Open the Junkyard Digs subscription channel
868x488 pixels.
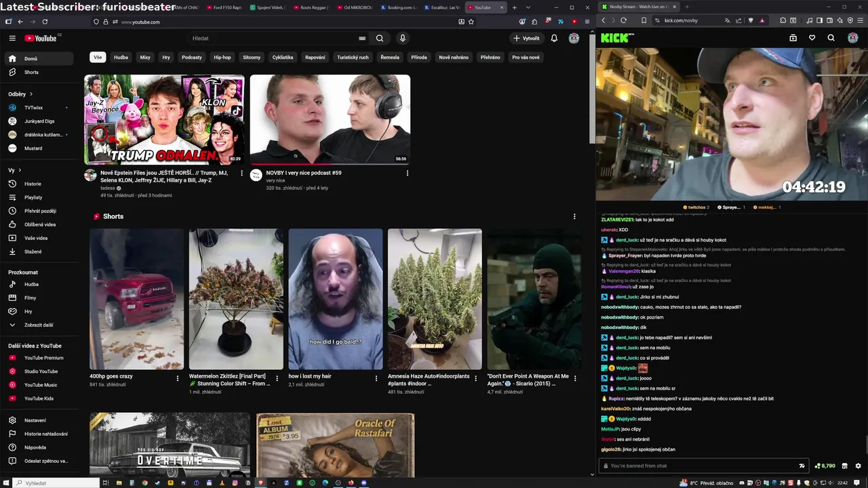click(x=39, y=121)
